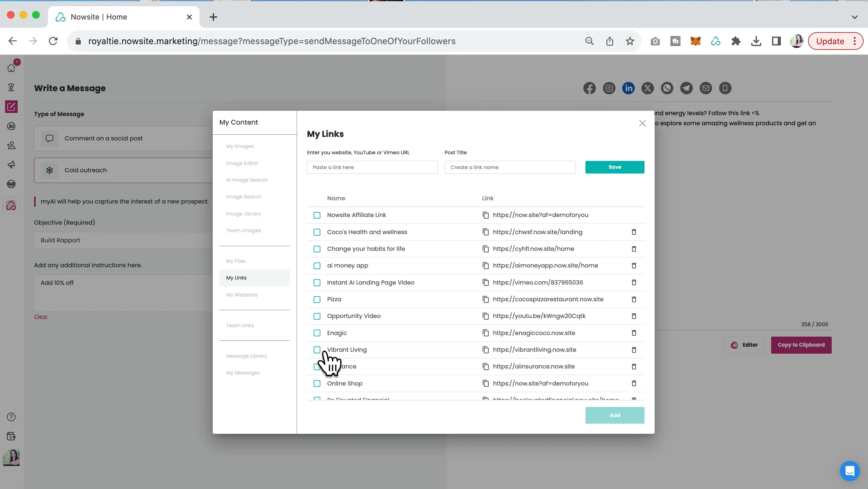Delete the Pizza link via trash icon
Image resolution: width=868 pixels, height=489 pixels.
pos(634,299)
